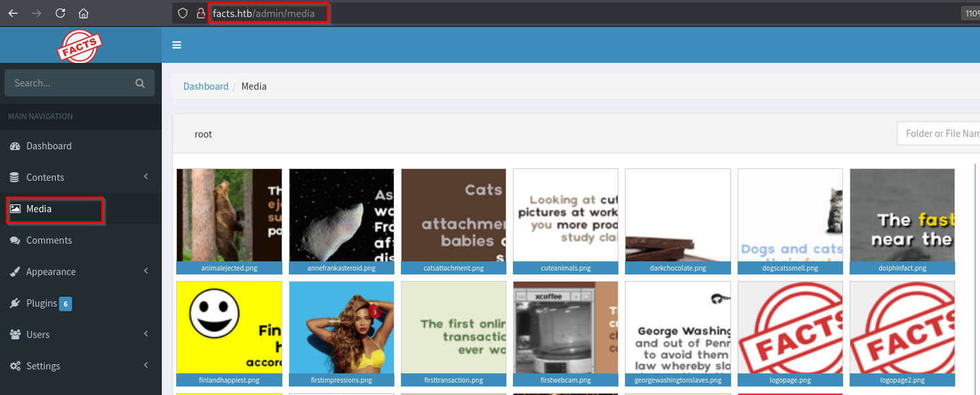Select the dogscatssmell.png thumbnail

coord(790,221)
